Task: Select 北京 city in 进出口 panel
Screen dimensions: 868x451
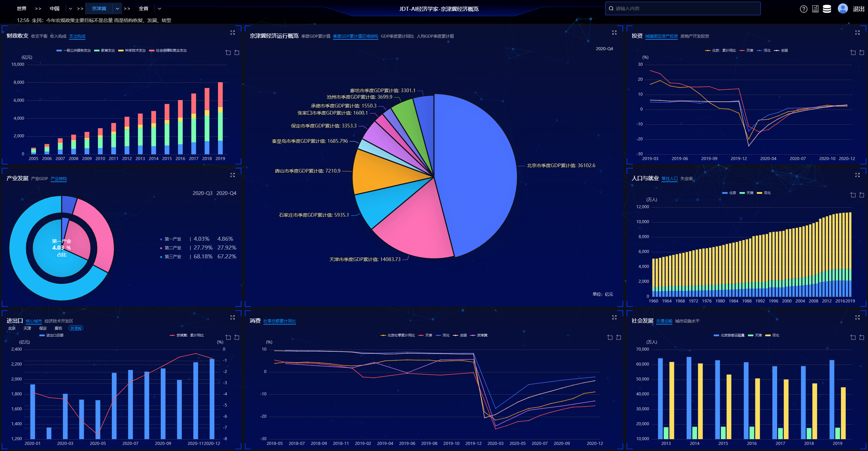Action: 12,328
